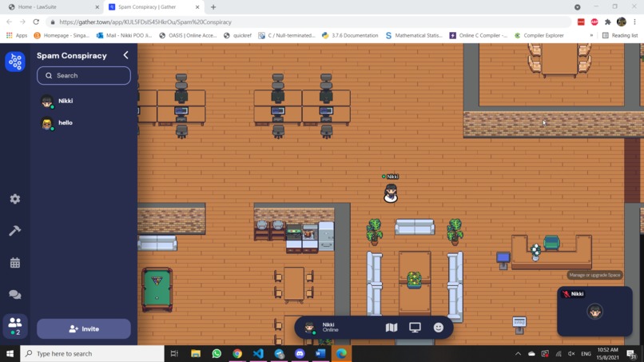Click the Invite button

click(84, 328)
